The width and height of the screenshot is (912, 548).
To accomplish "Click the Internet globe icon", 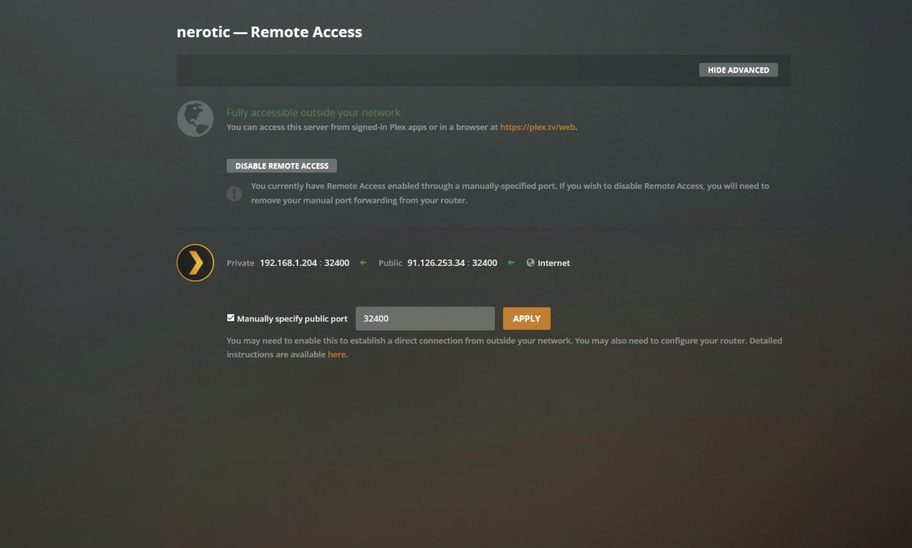I will (x=530, y=262).
